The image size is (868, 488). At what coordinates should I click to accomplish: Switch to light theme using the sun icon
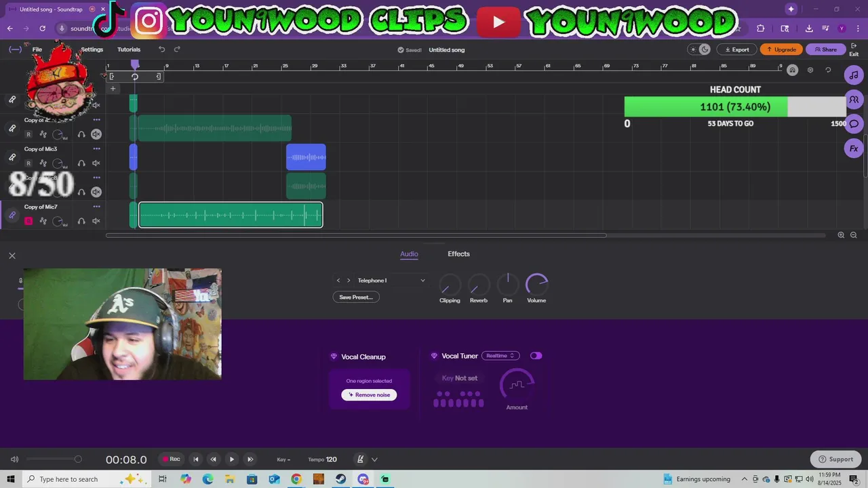pyautogui.click(x=693, y=49)
